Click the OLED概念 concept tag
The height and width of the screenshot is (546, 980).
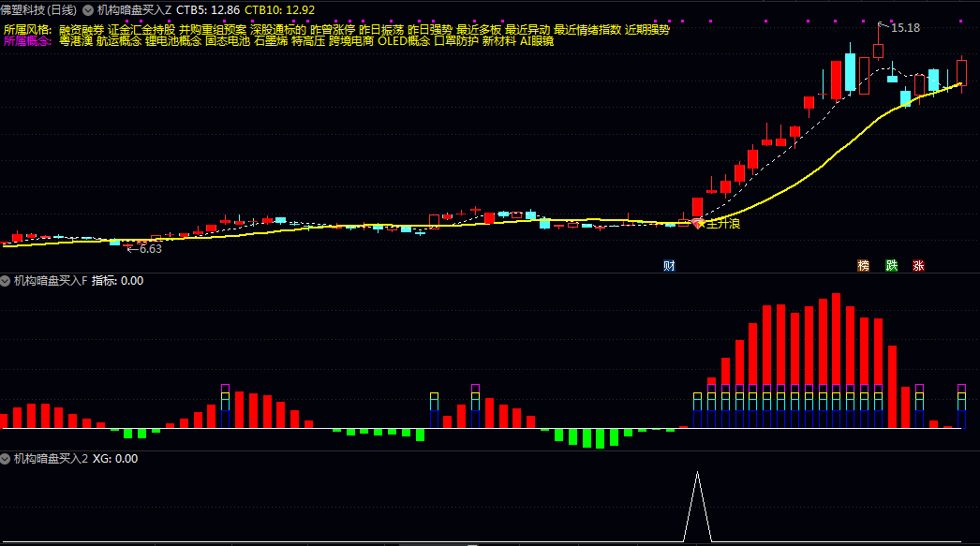point(404,41)
